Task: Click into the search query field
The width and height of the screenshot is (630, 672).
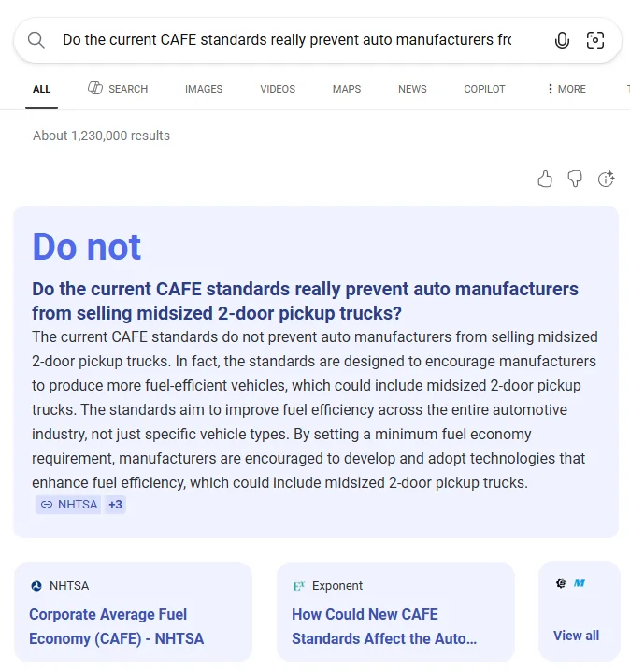Action: coord(286,40)
